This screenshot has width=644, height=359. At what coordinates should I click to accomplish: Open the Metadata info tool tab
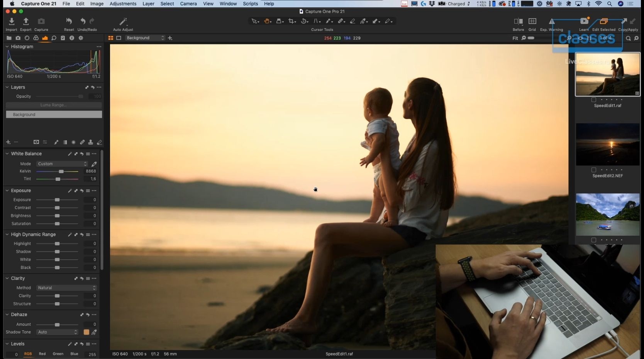click(x=72, y=38)
